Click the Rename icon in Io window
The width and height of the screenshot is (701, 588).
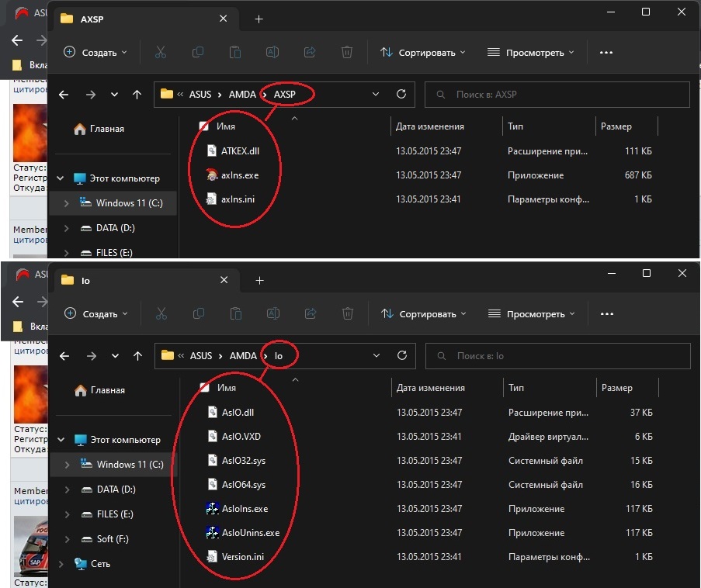click(273, 313)
